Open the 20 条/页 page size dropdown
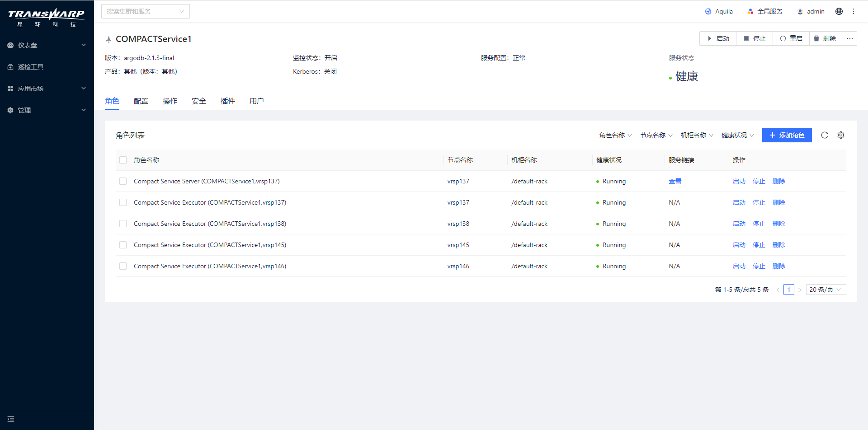This screenshot has width=868, height=430. click(x=826, y=290)
